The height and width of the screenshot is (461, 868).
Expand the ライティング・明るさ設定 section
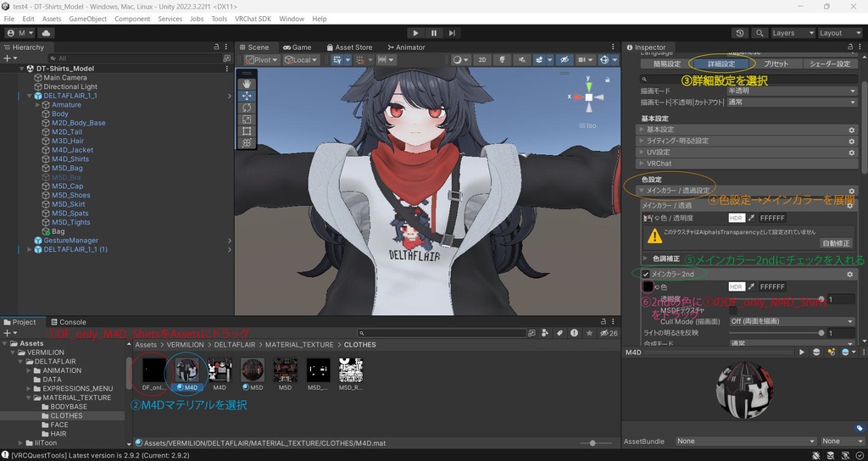coord(678,141)
